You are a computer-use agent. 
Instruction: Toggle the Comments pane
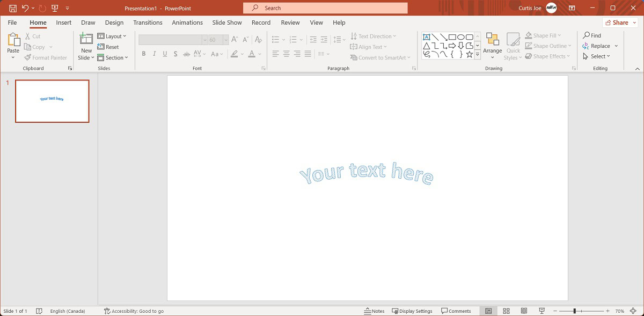coord(456,311)
